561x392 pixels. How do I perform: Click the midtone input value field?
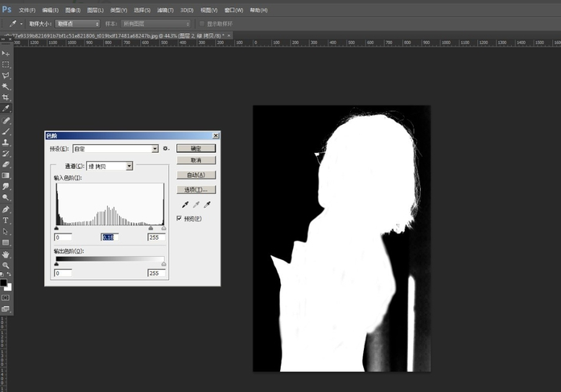pos(109,237)
